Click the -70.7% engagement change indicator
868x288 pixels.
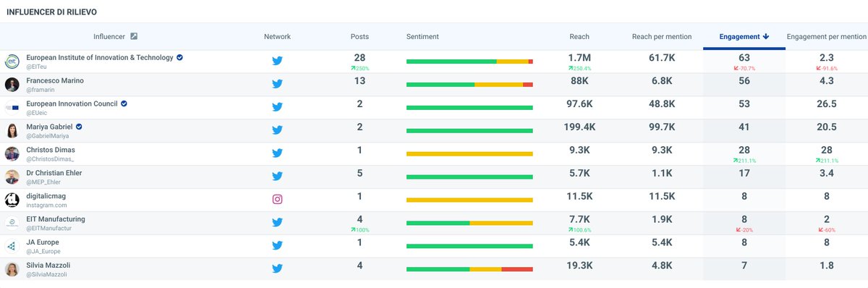click(x=744, y=68)
